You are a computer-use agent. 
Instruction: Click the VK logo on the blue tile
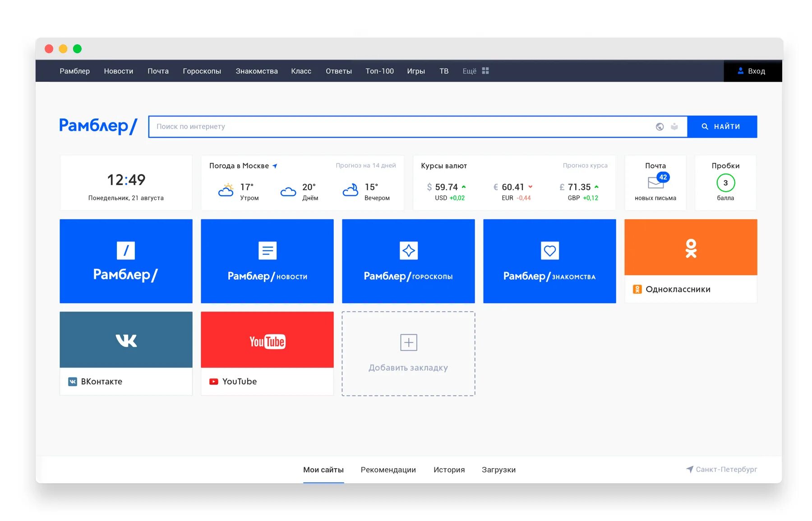126,340
